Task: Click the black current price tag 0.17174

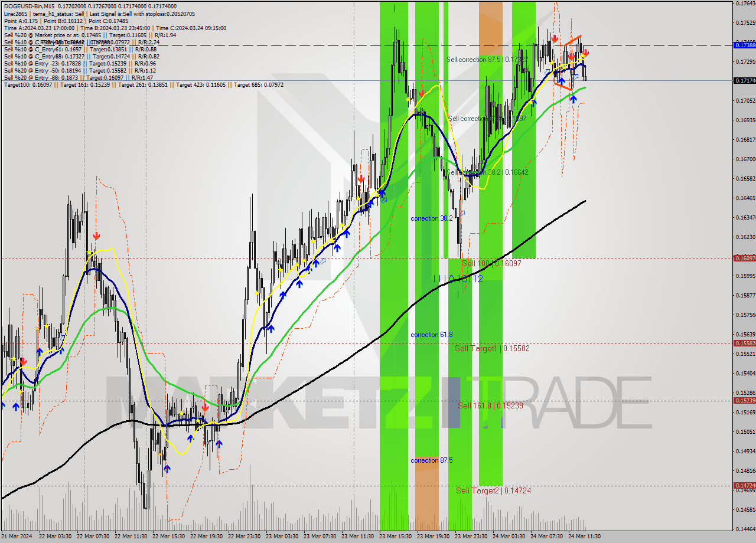Action: [744, 80]
